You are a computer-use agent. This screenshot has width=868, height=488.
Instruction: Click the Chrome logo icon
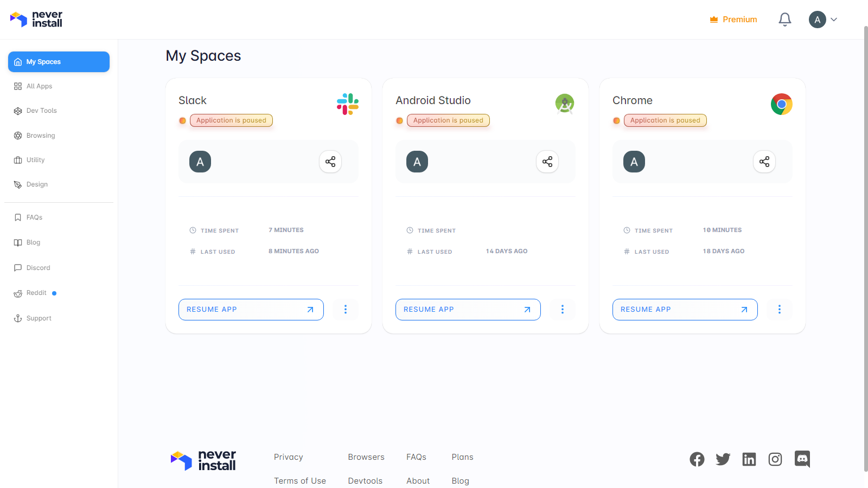782,104
